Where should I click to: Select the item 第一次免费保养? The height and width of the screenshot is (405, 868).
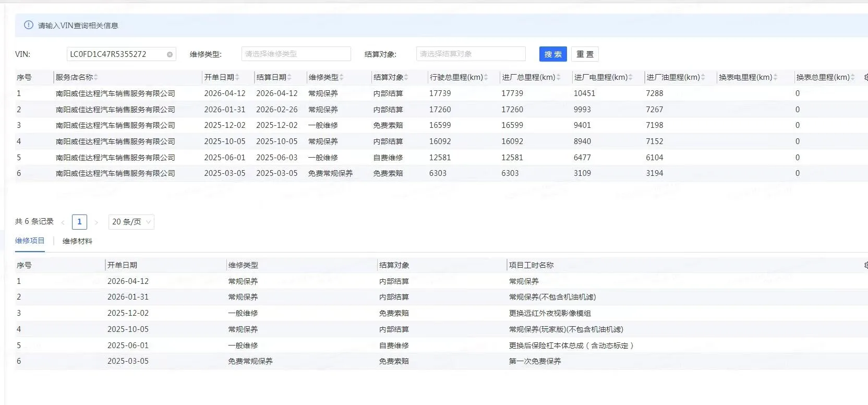point(535,361)
